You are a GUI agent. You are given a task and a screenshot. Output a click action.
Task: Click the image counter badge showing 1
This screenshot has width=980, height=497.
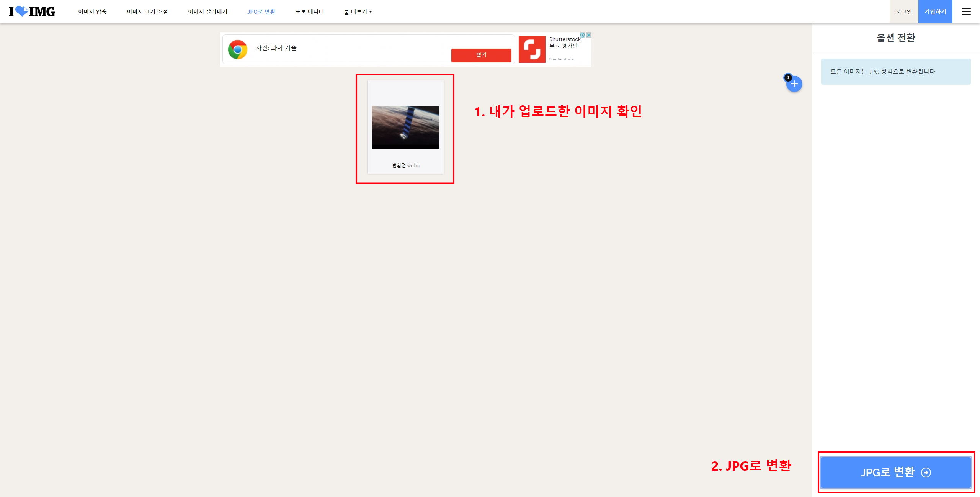tap(788, 77)
